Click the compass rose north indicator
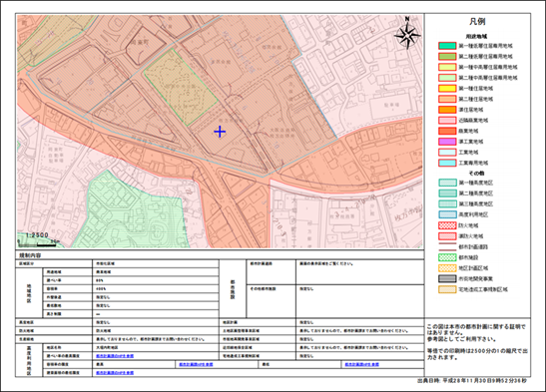Viewport: 546px width, 392px height. (x=407, y=34)
